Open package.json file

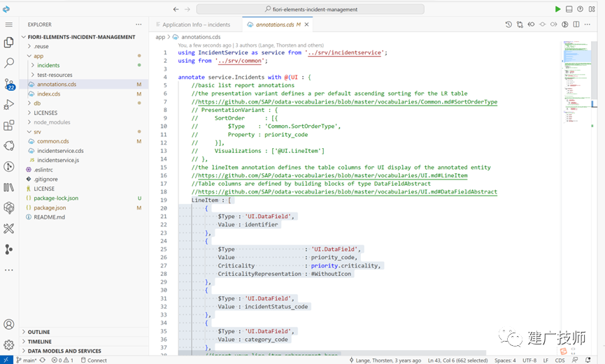click(50, 208)
